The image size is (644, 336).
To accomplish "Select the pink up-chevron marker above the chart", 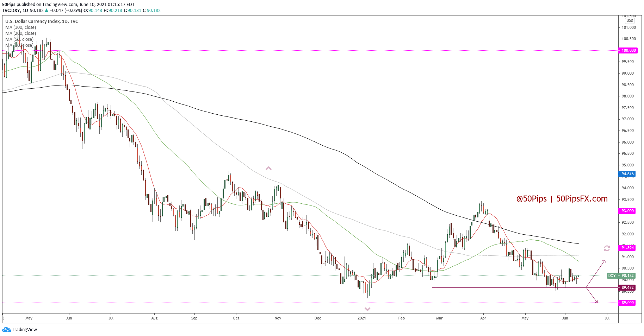I will pos(268,169).
